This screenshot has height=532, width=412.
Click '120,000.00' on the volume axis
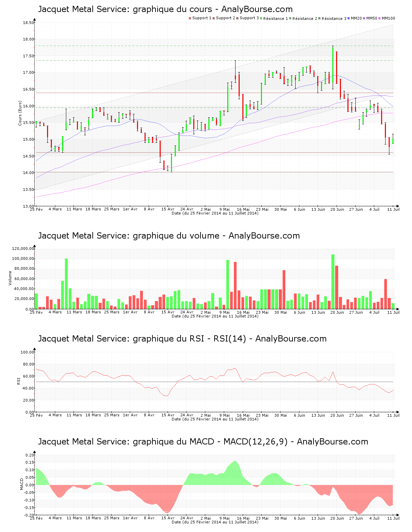[23, 248]
